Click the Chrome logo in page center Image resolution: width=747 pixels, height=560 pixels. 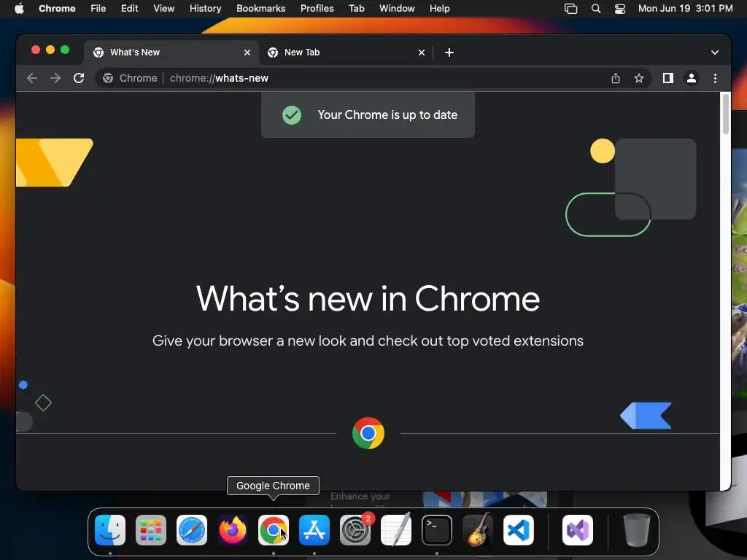pos(368,433)
